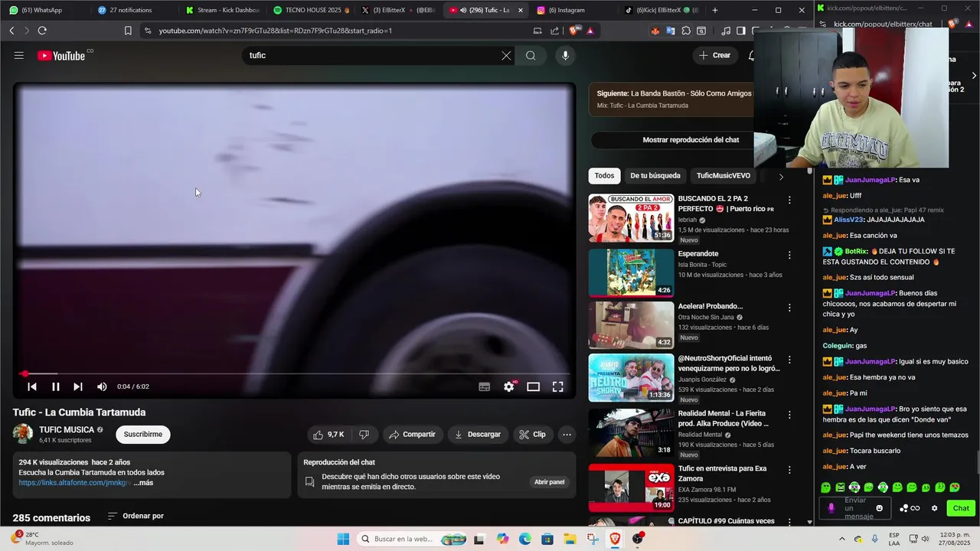Open Ordenar por comments sorting
Screen dimensions: 980x551
(x=136, y=516)
